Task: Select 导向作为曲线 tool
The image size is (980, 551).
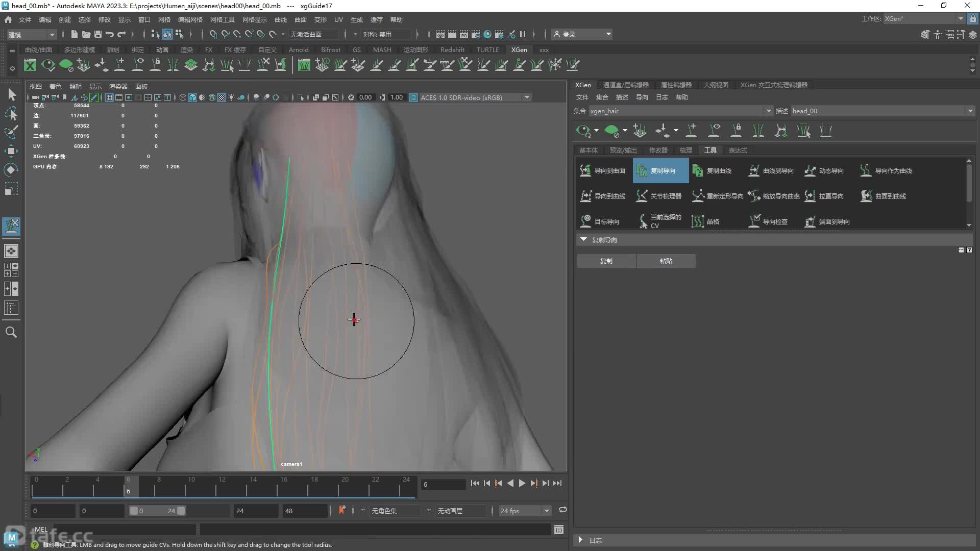Action: (886, 170)
